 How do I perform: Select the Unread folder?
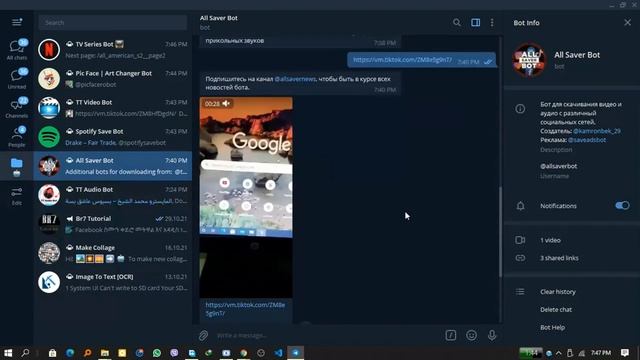coord(17,79)
